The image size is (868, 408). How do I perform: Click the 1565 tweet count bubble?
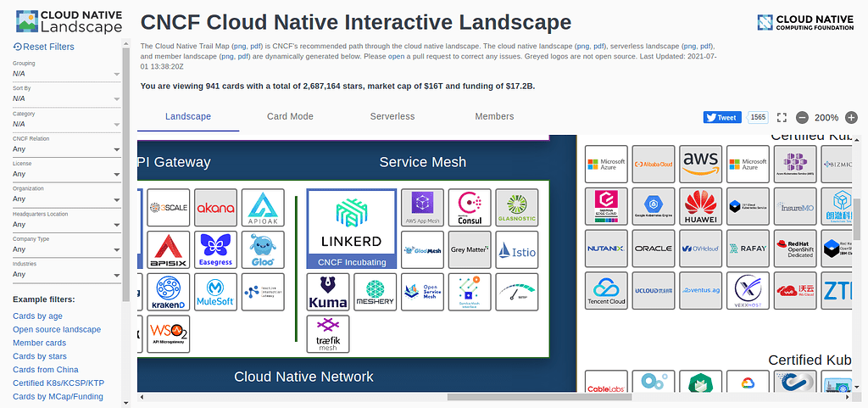758,117
